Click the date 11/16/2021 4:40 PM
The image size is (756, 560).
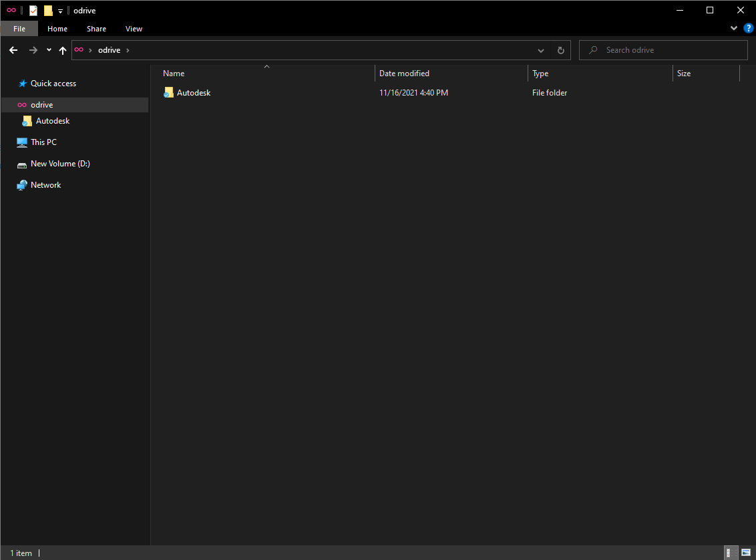(x=413, y=93)
